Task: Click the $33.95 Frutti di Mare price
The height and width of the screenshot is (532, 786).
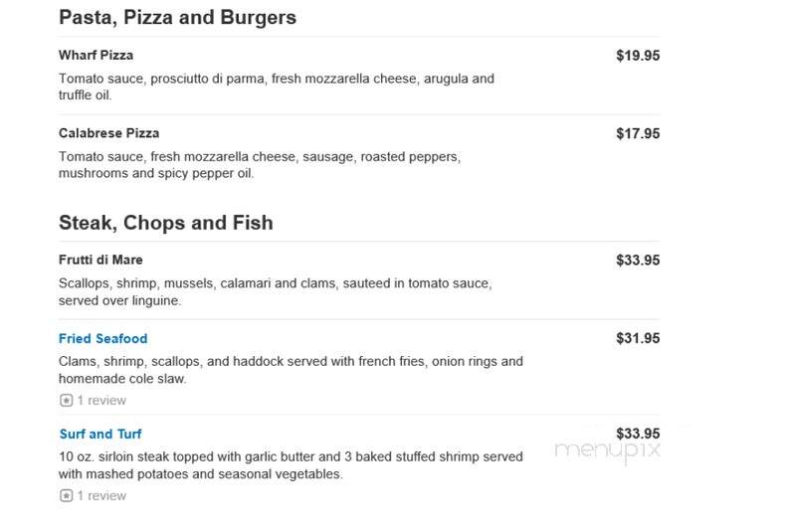Action: [638, 261]
